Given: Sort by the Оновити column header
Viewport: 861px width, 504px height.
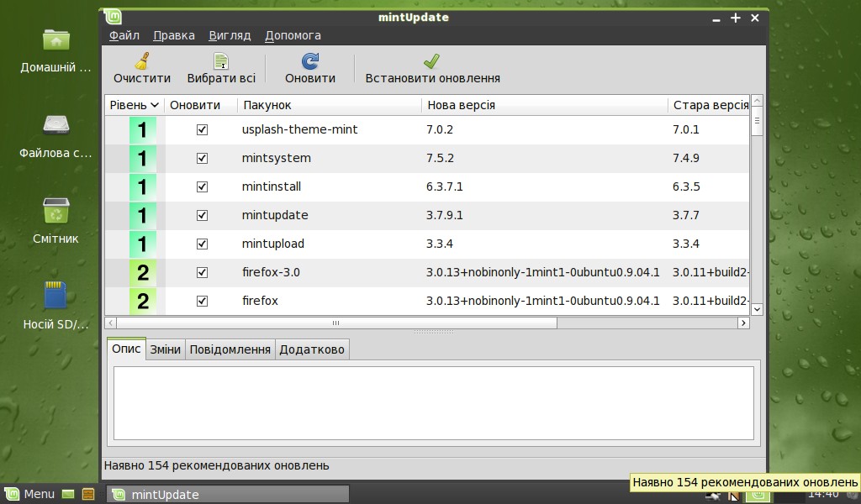Looking at the screenshot, I should [200, 105].
